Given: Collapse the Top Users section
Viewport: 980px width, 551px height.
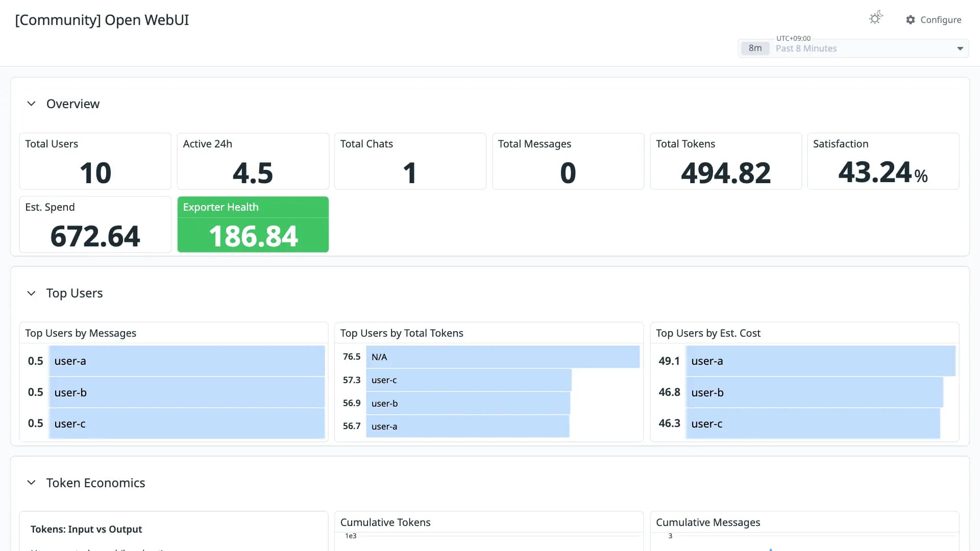Looking at the screenshot, I should click(x=31, y=293).
